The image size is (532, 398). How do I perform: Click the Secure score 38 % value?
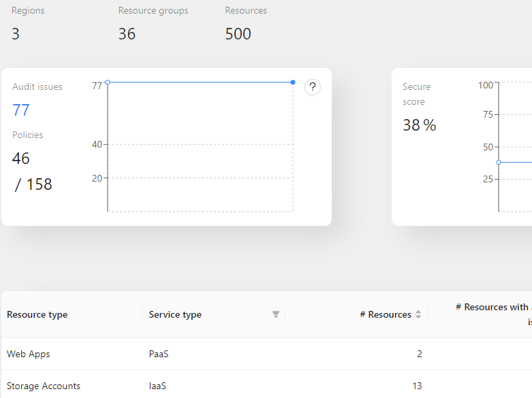point(419,125)
